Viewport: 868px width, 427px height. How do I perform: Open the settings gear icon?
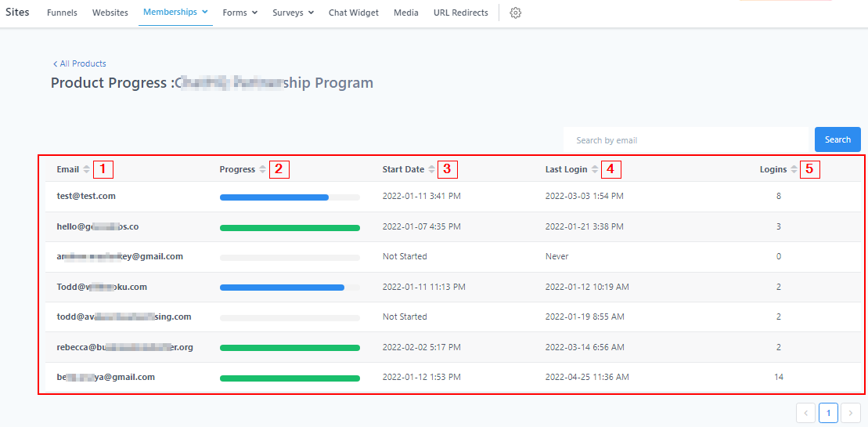point(515,13)
